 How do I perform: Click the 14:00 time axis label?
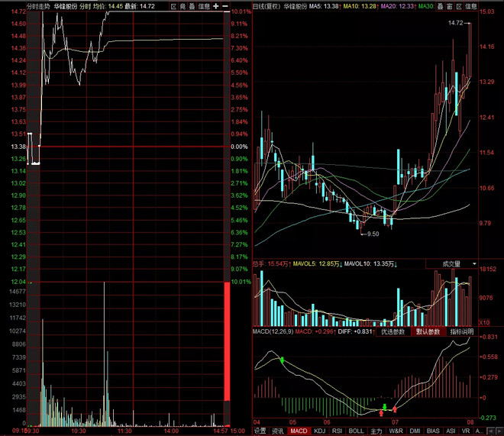tap(171, 431)
